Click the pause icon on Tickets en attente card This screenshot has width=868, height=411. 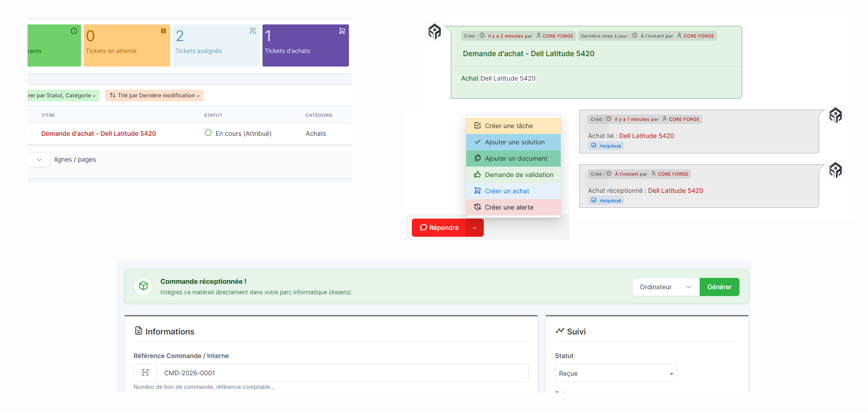163,31
